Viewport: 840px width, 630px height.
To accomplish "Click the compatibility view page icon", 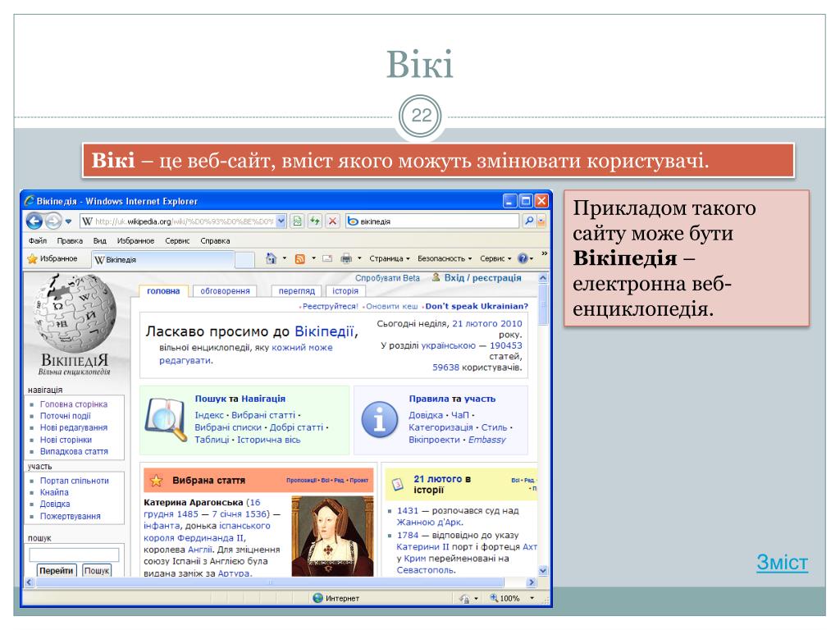I will click(297, 221).
